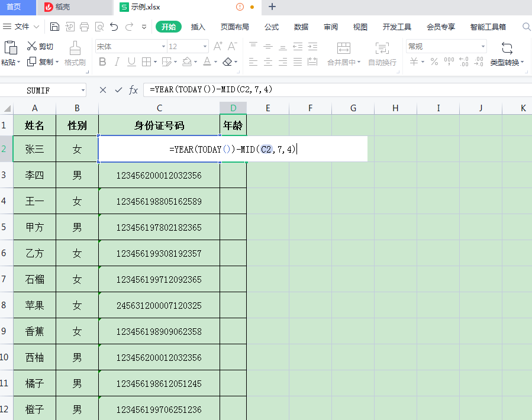Image resolution: width=532 pixels, height=420 pixels.
Task: Toggle Underline formatting
Action: tap(131, 62)
